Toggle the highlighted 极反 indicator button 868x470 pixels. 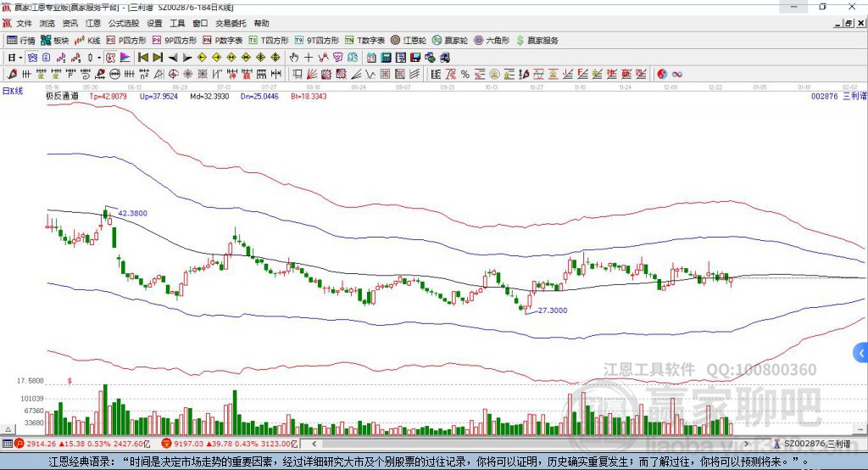(x=110, y=58)
